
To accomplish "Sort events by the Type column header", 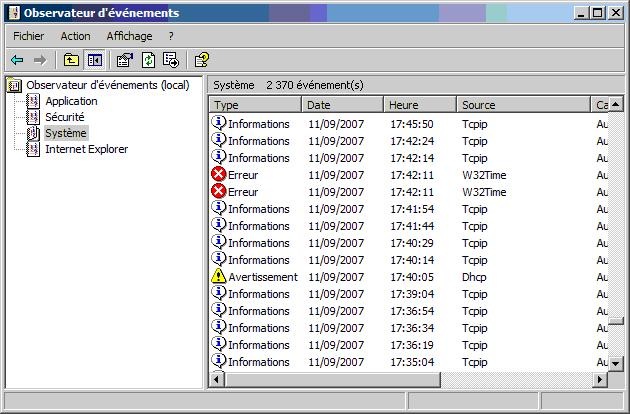I will coord(254,105).
